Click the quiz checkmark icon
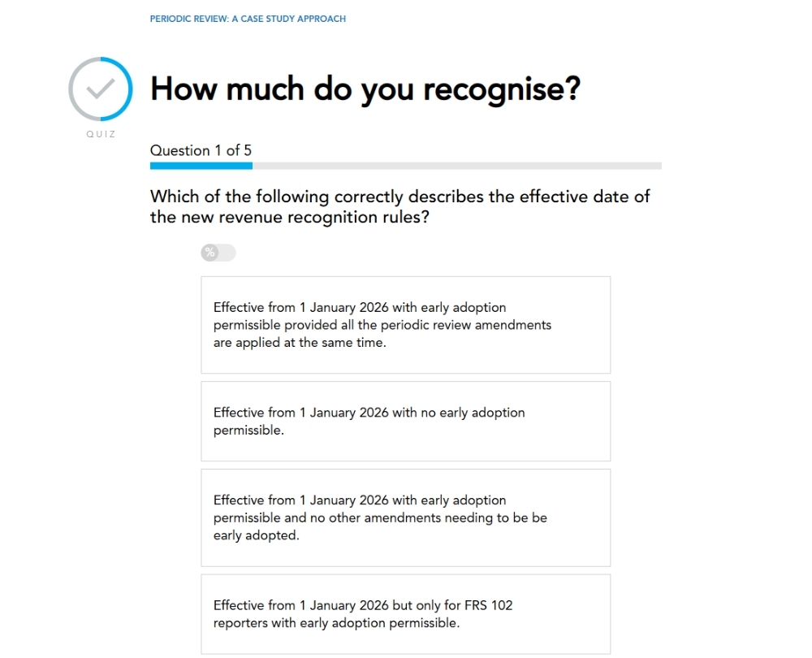The image size is (812, 658). click(x=100, y=89)
